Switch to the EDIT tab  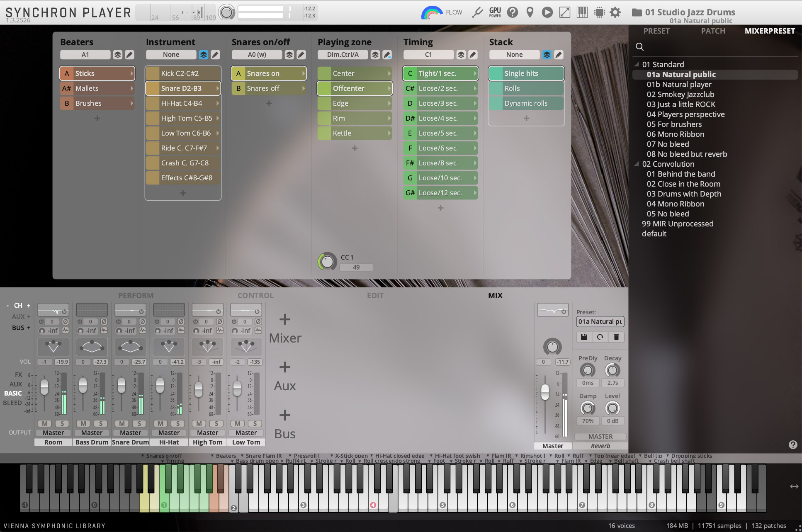375,296
